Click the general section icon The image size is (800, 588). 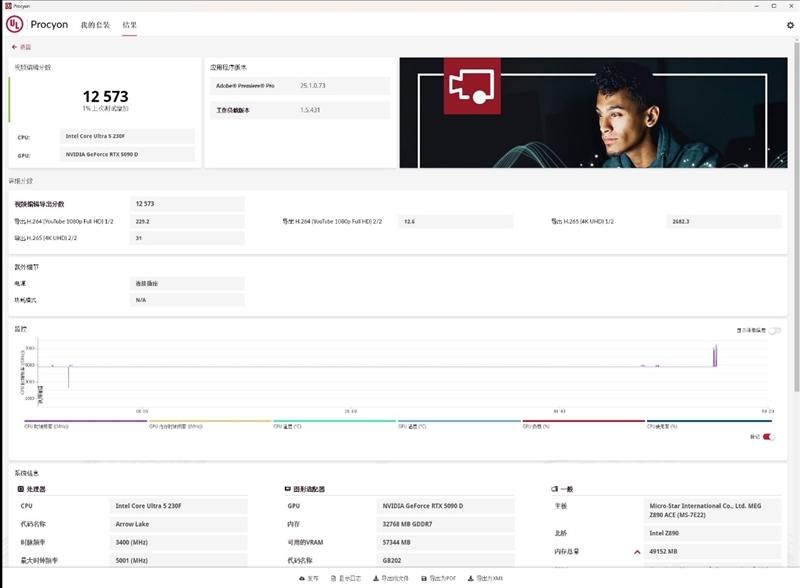click(x=554, y=489)
